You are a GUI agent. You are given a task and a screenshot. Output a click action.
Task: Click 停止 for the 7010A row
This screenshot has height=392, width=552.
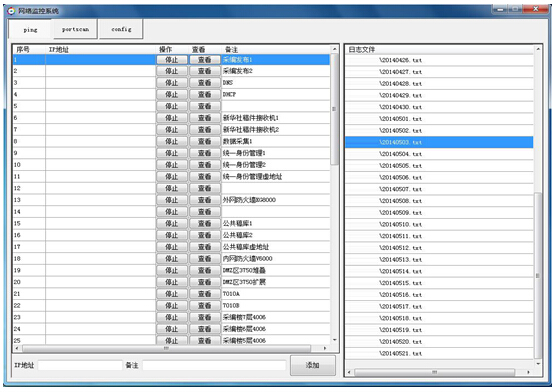(171, 294)
